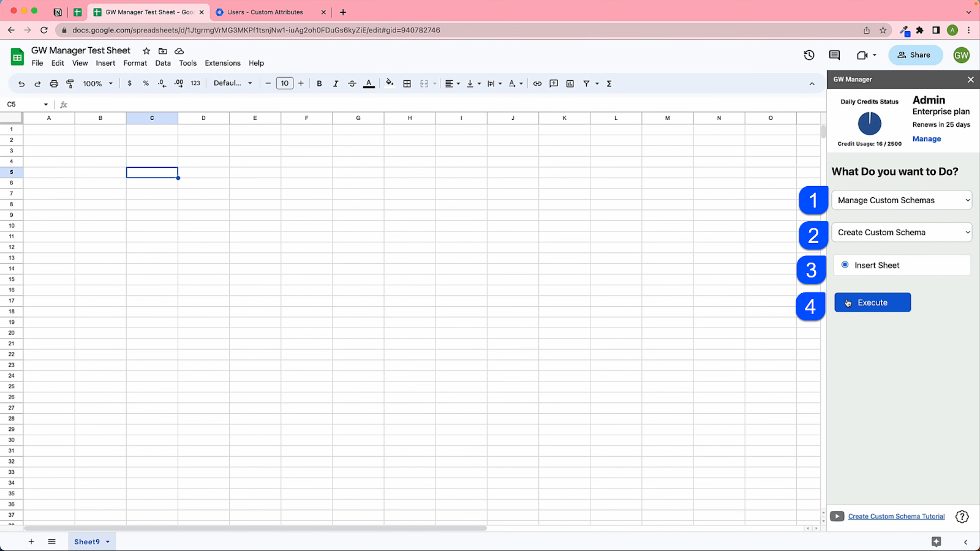Open version history clock icon

(809, 55)
